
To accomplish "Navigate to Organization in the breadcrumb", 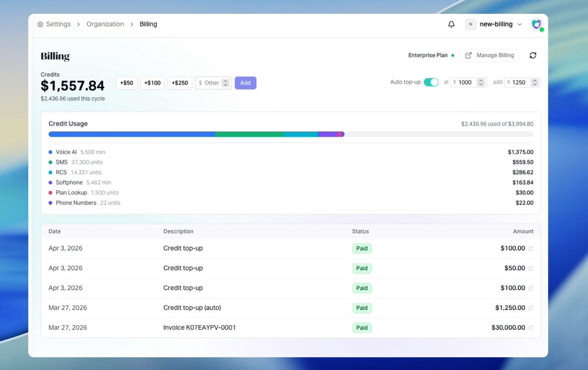I will 105,24.
